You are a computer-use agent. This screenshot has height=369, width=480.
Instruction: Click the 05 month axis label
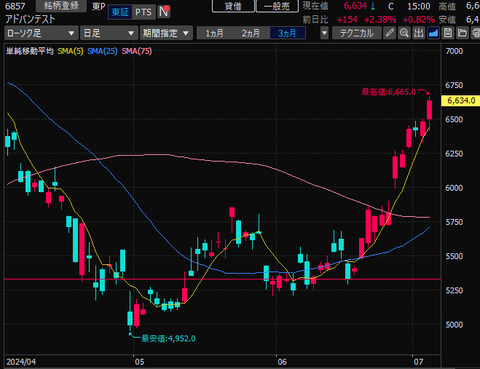140,362
